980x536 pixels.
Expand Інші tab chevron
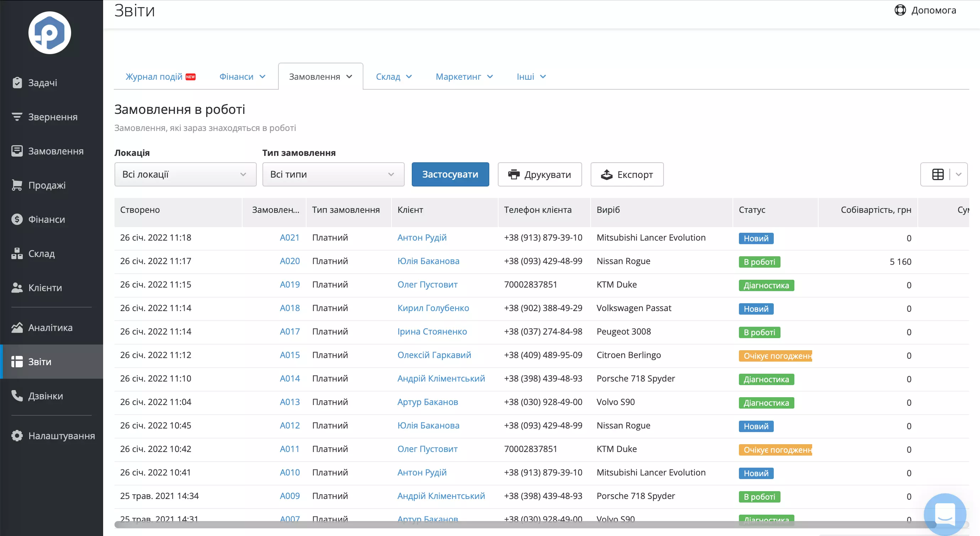(x=543, y=77)
